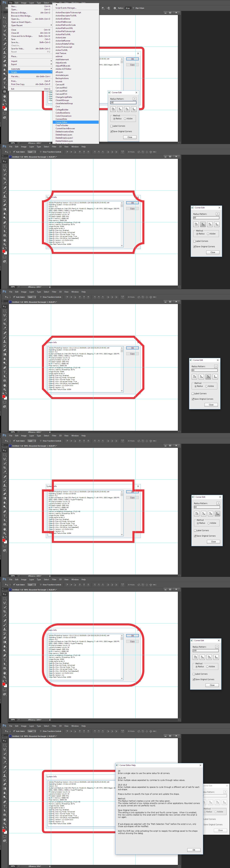Apply chamfer corner icon in Corner Edit pattern 20
This screenshot has width=230, height=868.
click(x=127, y=109)
